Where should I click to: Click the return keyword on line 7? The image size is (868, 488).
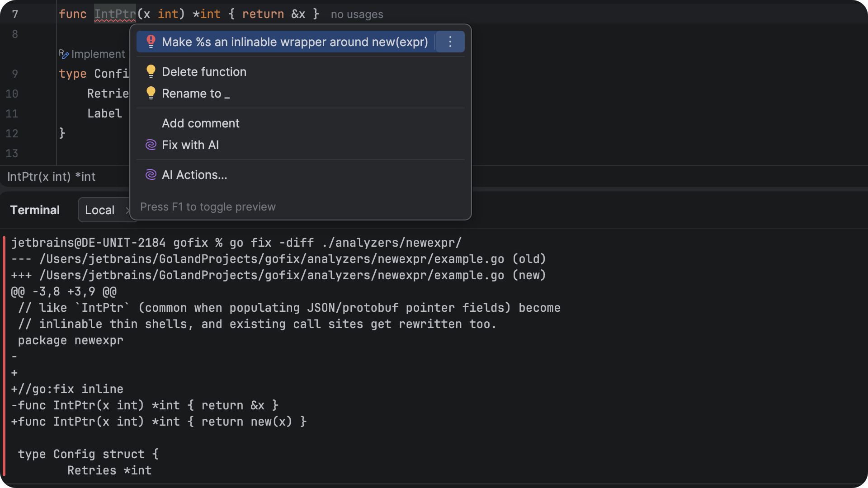point(263,14)
